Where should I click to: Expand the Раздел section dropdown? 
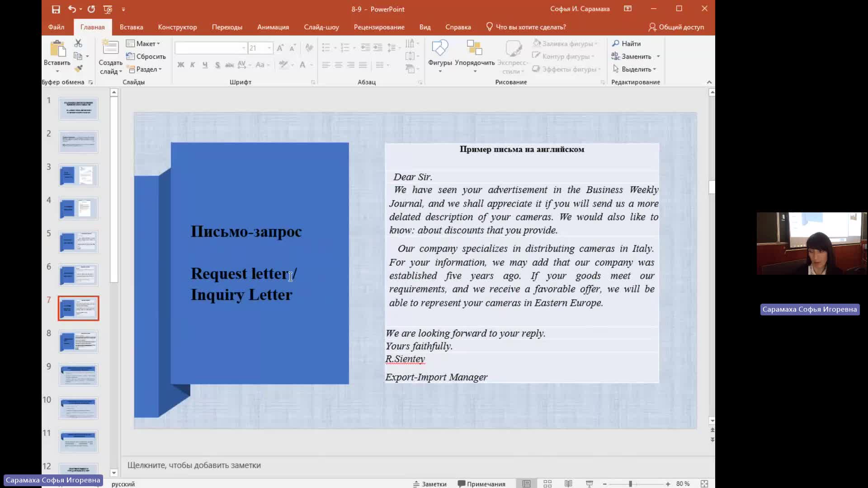click(145, 69)
